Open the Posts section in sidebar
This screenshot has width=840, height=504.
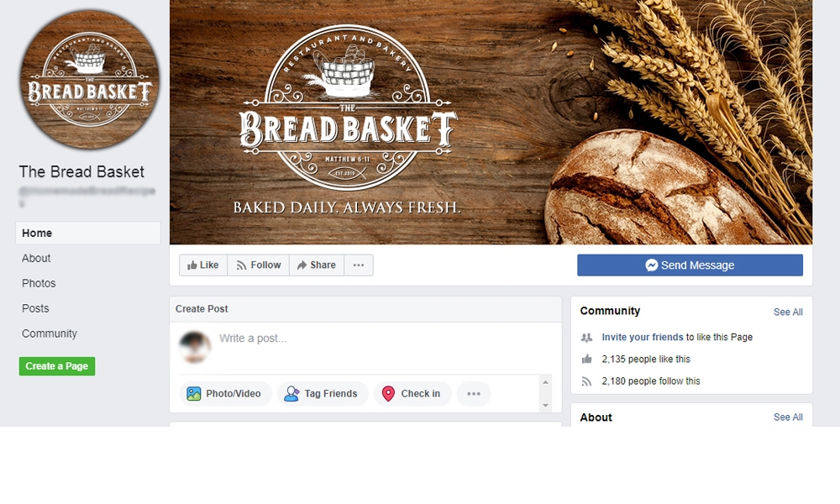35,308
